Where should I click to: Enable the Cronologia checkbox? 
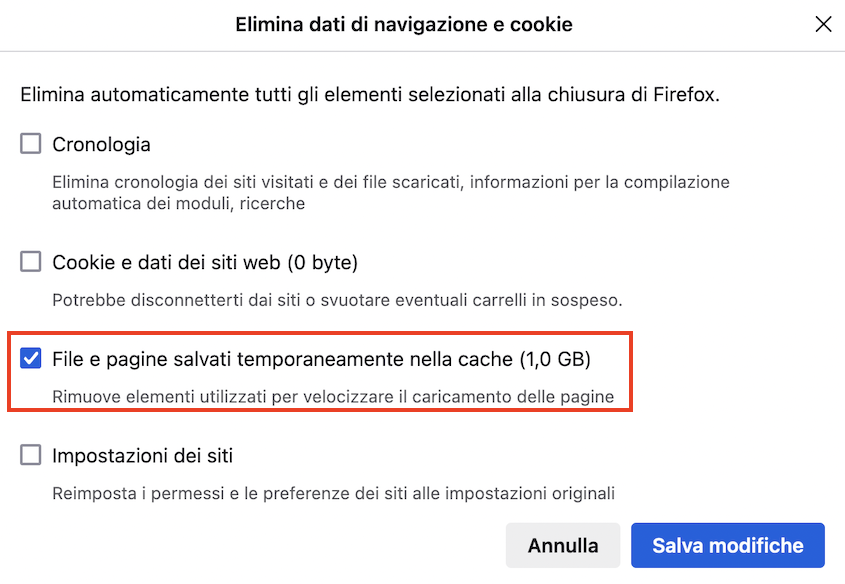[30, 144]
